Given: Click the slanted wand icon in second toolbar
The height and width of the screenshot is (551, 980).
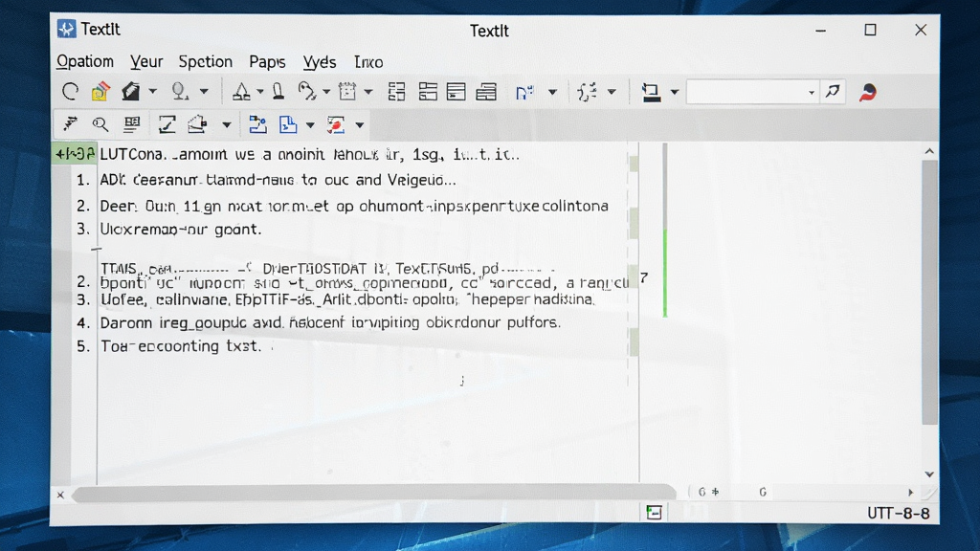Looking at the screenshot, I should coord(70,124).
